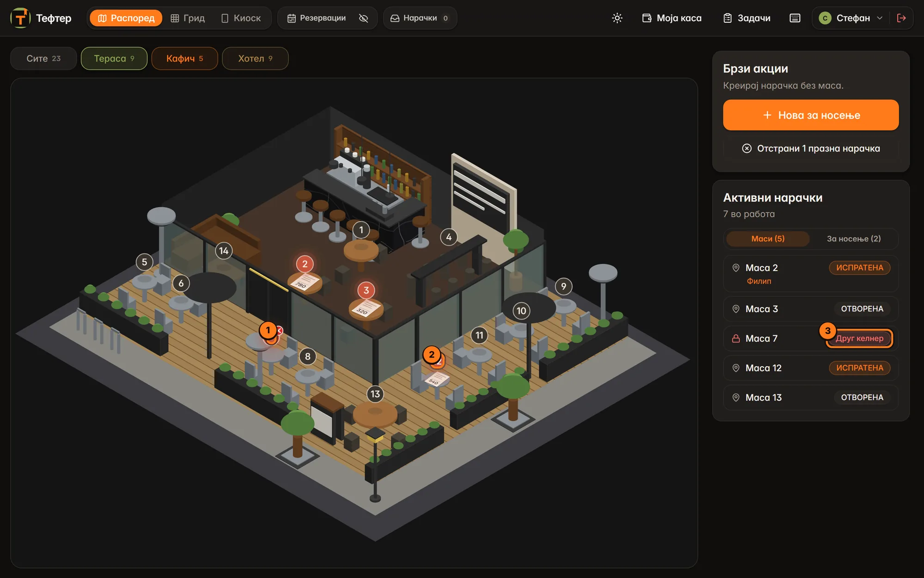Click the ОТВОРЕНА status of Маса 13
924x578 pixels.
(x=862, y=398)
